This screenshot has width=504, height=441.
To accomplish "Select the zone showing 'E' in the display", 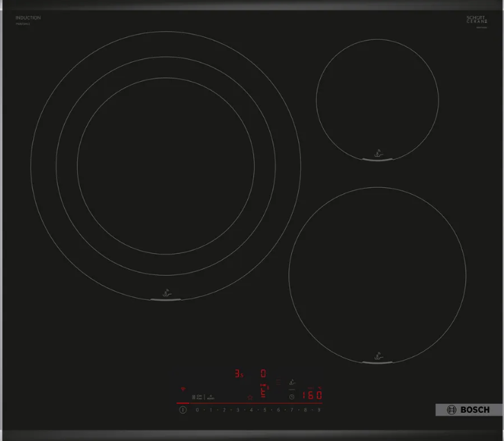I will (263, 394).
